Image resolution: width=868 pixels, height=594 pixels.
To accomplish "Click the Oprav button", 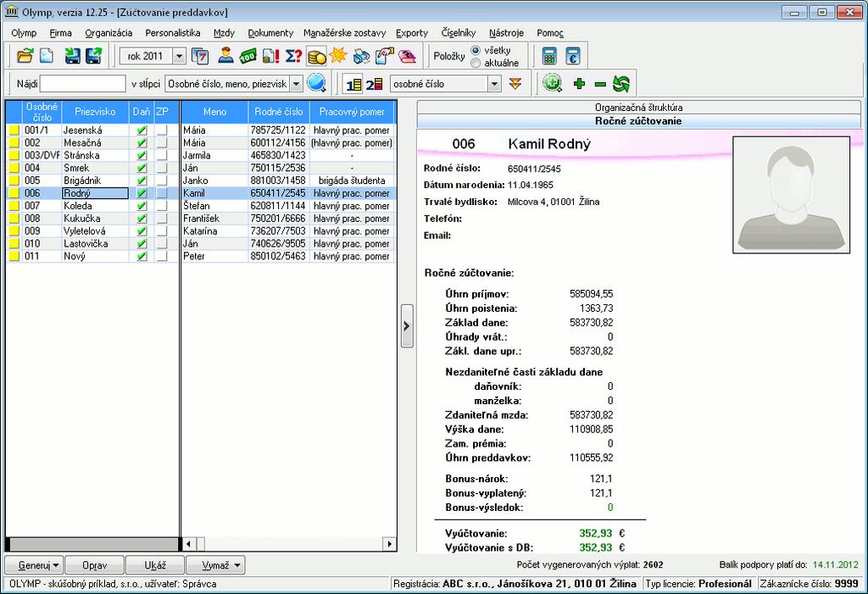I will (95, 565).
